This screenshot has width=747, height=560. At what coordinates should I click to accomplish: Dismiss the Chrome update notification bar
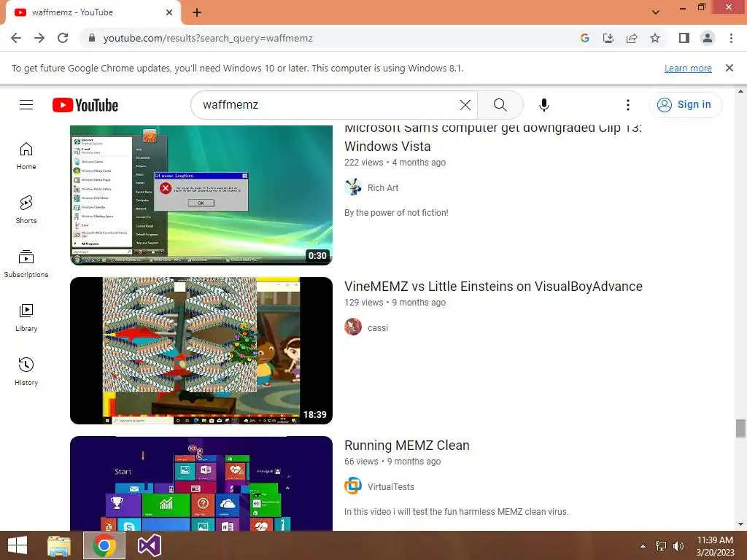click(729, 68)
